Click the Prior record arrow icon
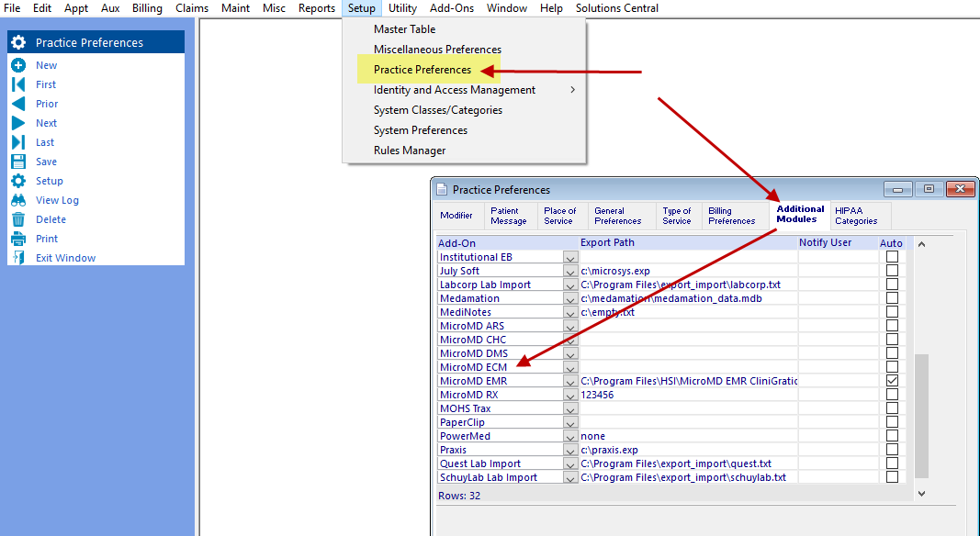 (20, 103)
